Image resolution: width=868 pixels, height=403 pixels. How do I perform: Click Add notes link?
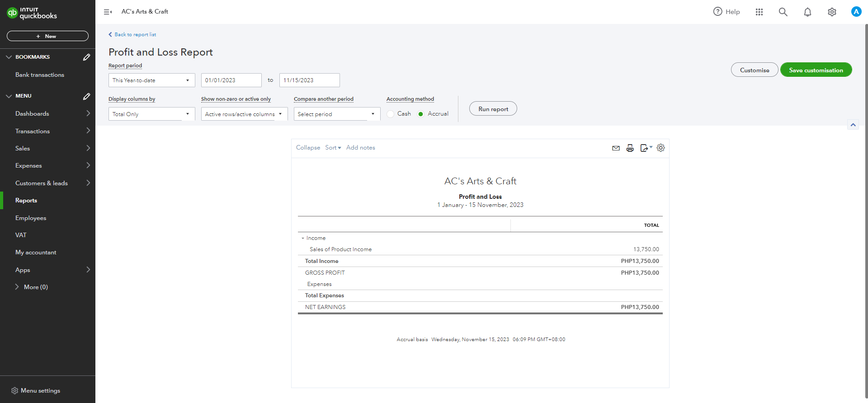361,148
